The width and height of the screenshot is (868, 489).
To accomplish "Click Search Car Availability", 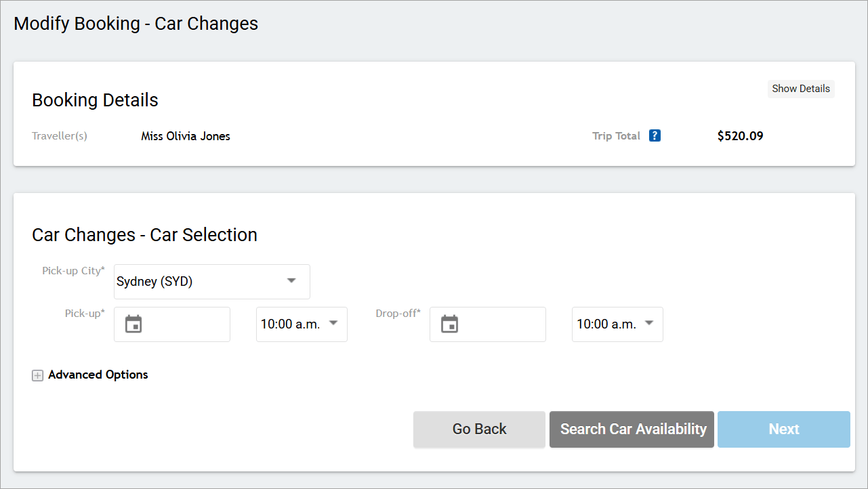I will pyautogui.click(x=632, y=429).
